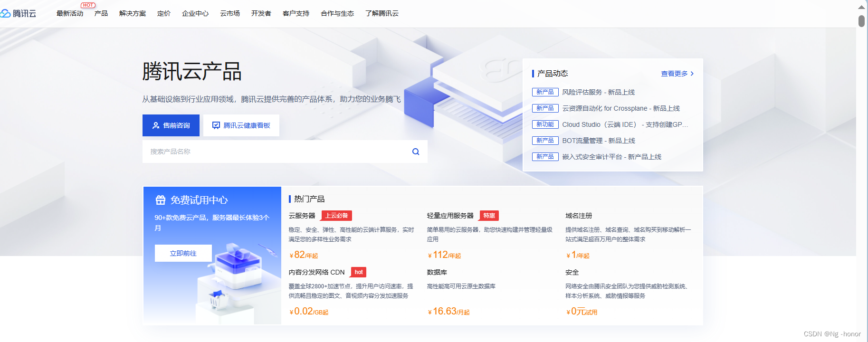Open the 了解腾讯云 menu

(382, 13)
